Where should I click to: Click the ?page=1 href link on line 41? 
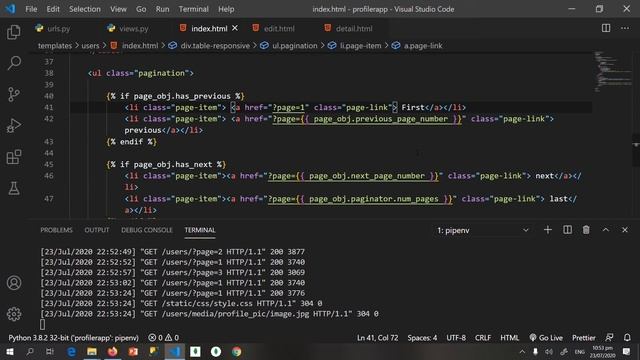pos(289,107)
